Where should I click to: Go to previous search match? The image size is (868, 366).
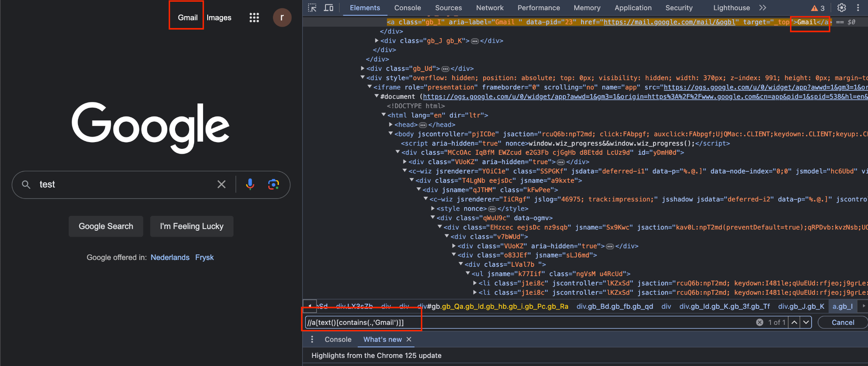pyautogui.click(x=794, y=322)
